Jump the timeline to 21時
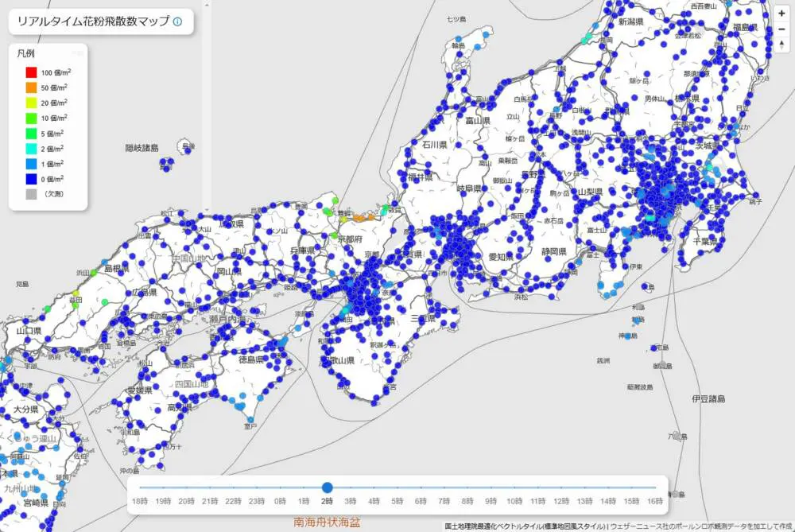The height and width of the screenshot is (532, 795). coord(210,501)
